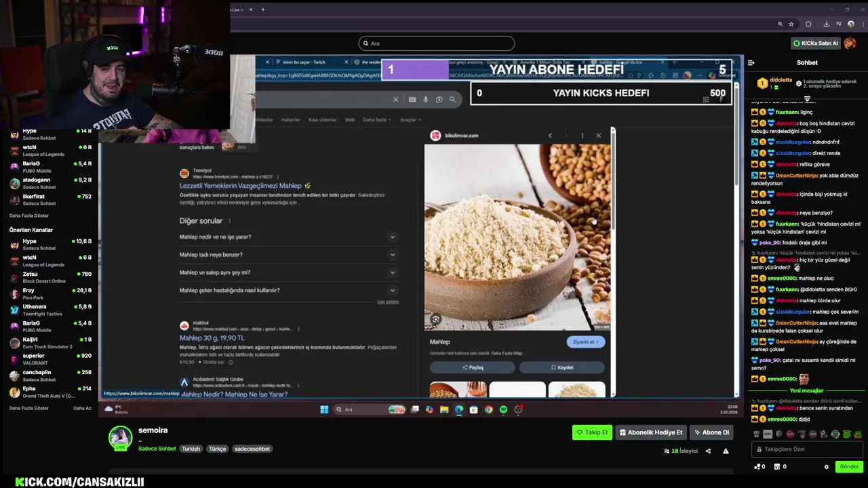The height and width of the screenshot is (488, 868).
Task: Click the Türkçe tag
Action: (x=217, y=449)
